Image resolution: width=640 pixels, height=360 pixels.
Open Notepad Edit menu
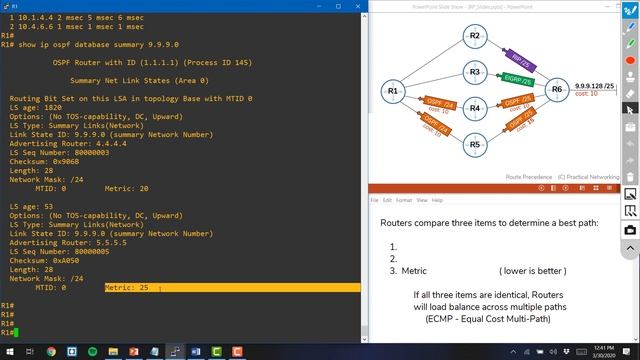[x=387, y=200]
